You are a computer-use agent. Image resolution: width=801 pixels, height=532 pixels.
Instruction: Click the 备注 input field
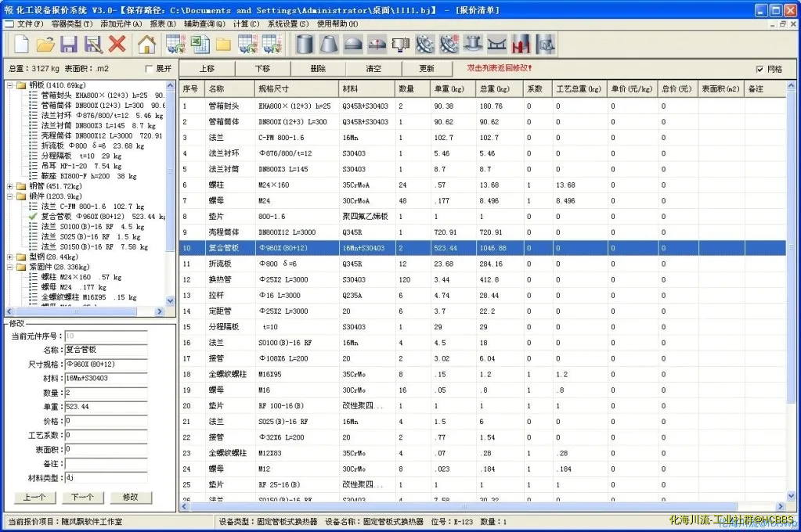coord(106,464)
